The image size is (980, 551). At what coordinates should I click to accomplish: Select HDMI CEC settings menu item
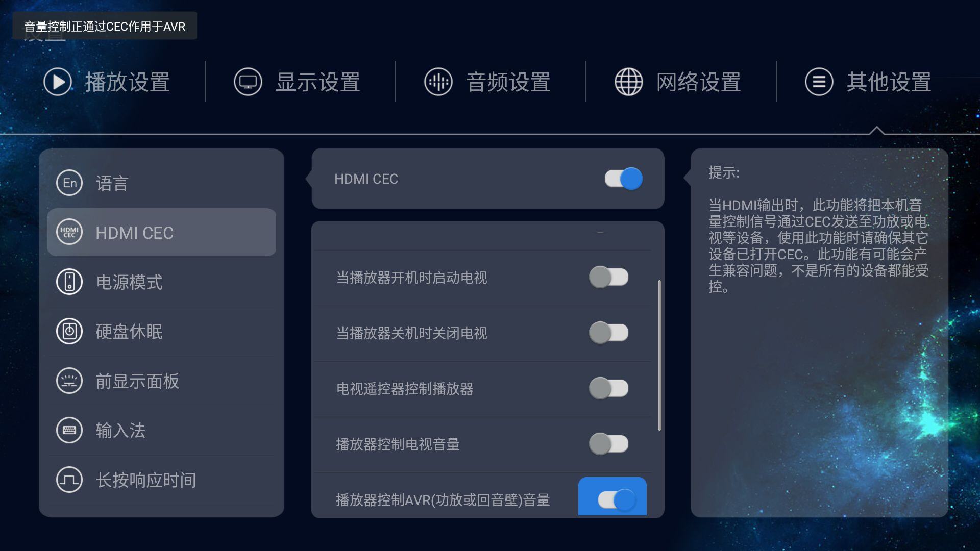[x=161, y=232]
